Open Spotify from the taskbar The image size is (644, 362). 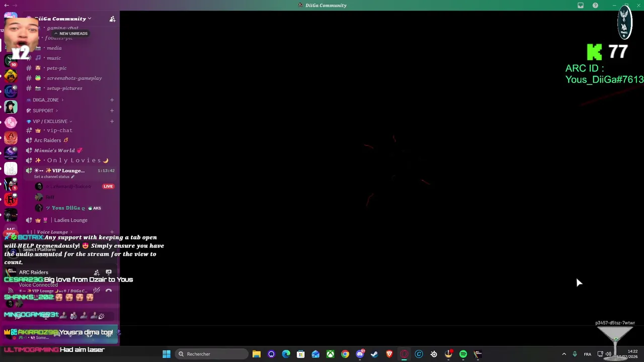(x=463, y=354)
